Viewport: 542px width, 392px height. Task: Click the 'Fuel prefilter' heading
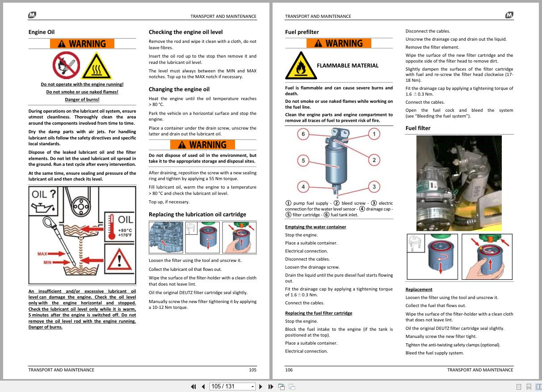pyautogui.click(x=302, y=32)
